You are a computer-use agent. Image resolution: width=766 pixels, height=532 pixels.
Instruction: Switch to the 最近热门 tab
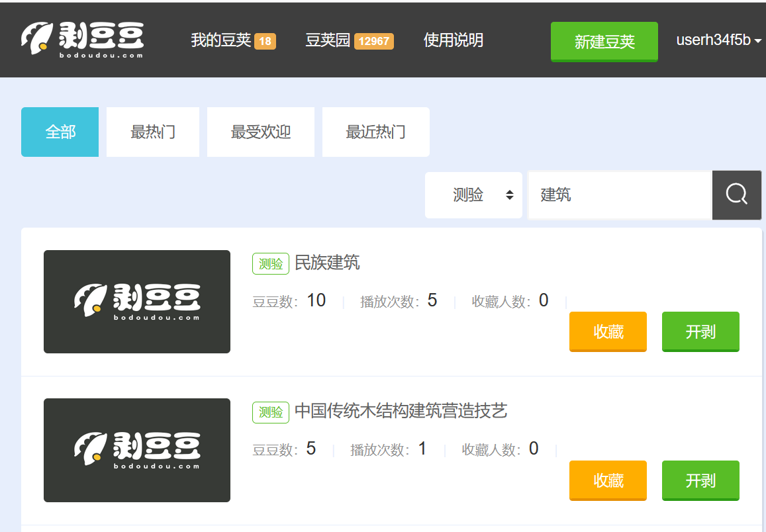(375, 132)
